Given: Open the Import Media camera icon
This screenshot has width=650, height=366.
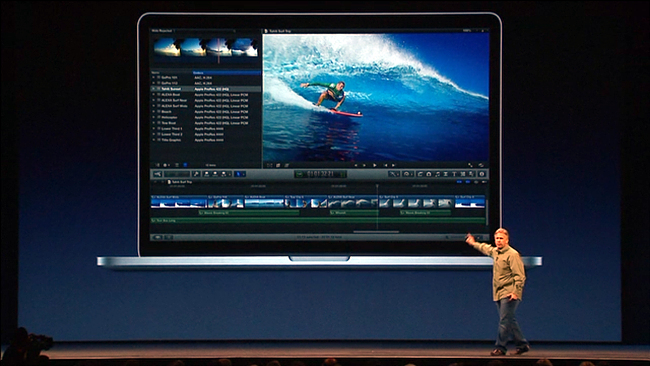Looking at the screenshot, I should coord(158,174).
